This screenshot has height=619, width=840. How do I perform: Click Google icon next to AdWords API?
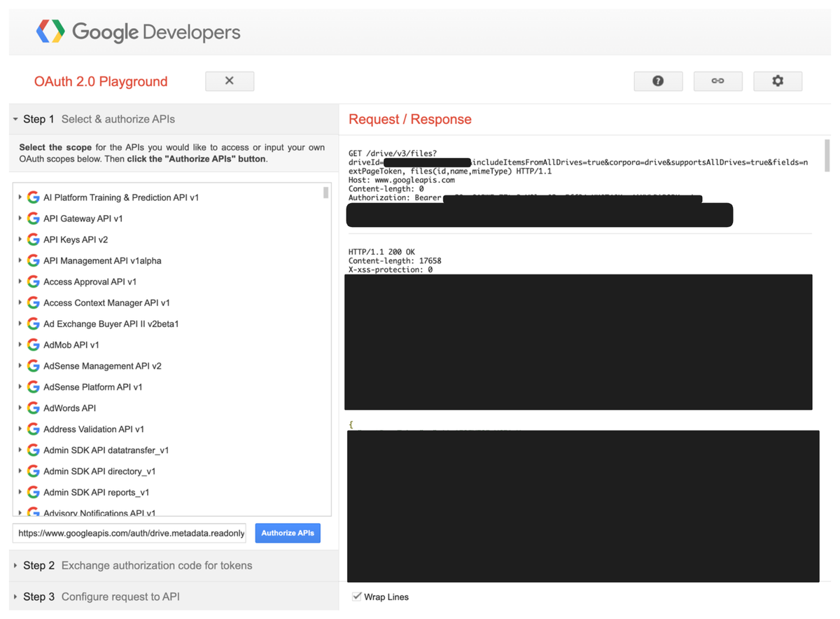[x=33, y=408]
